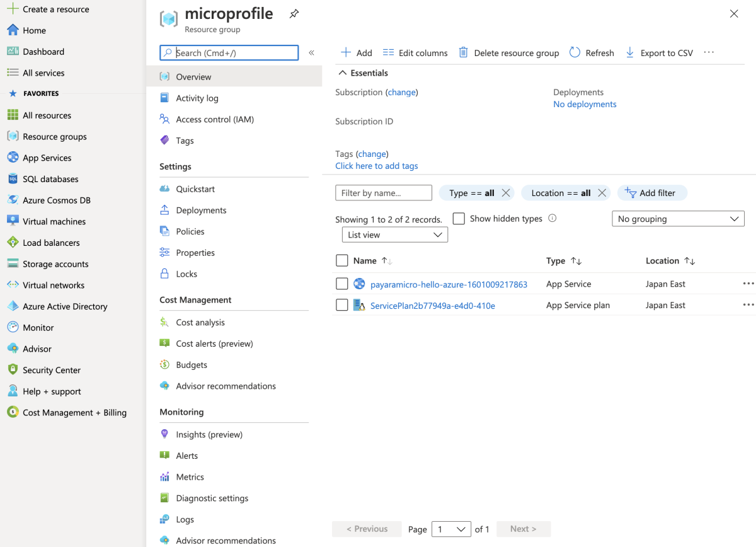The height and width of the screenshot is (547, 756).
Task: Collapse the resource menu with double chevron
Action: (x=311, y=53)
